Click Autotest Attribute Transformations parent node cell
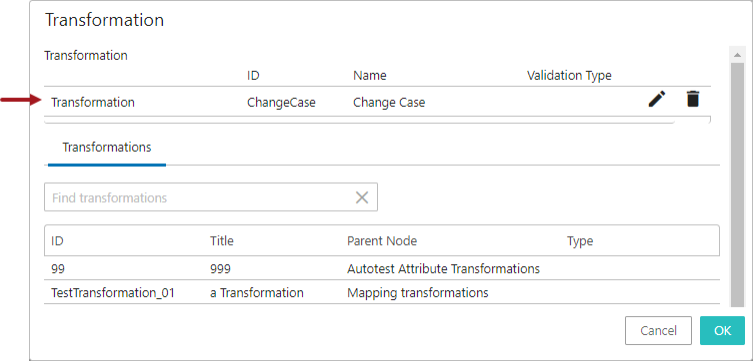Viewport: 753px width, 361px height. coord(443,268)
